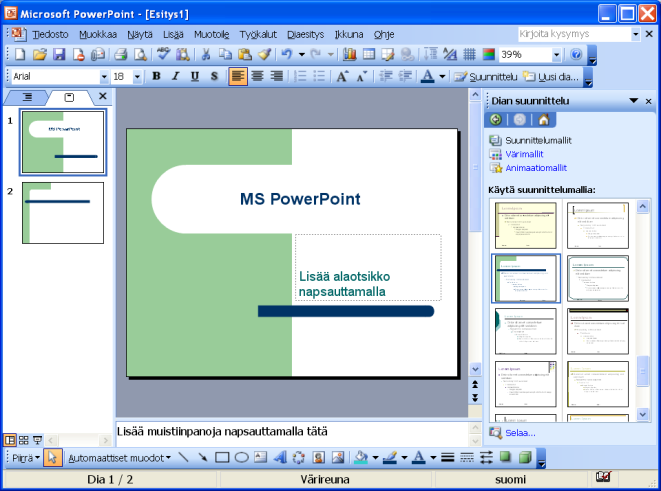
Task: Open print preview with magnifier page icon
Action: pos(140,54)
